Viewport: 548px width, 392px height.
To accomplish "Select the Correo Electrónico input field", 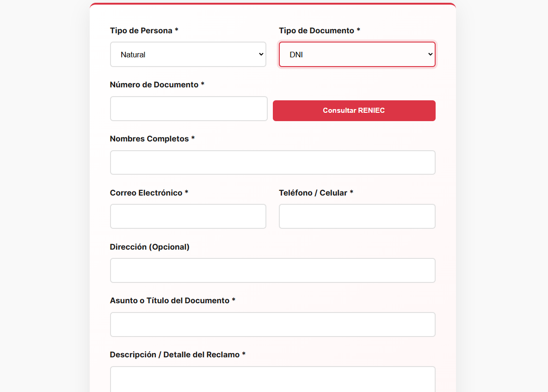I will click(188, 216).
